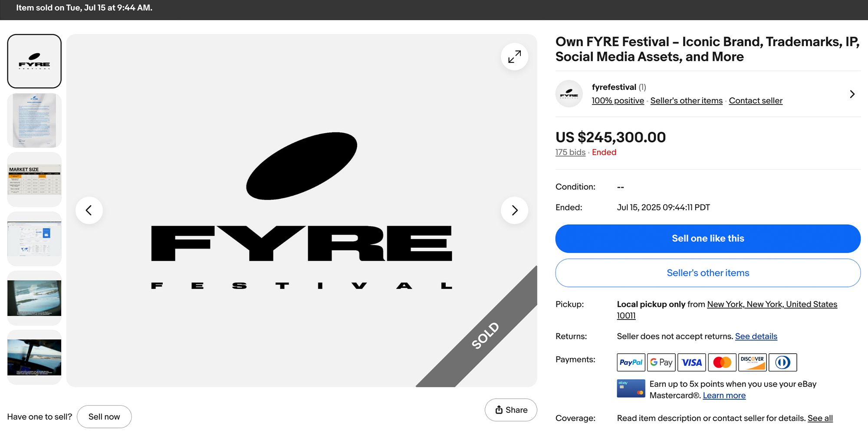Screen dimensions: 868x434
Task: Click the fyrefestival seller avatar
Action: tap(569, 94)
